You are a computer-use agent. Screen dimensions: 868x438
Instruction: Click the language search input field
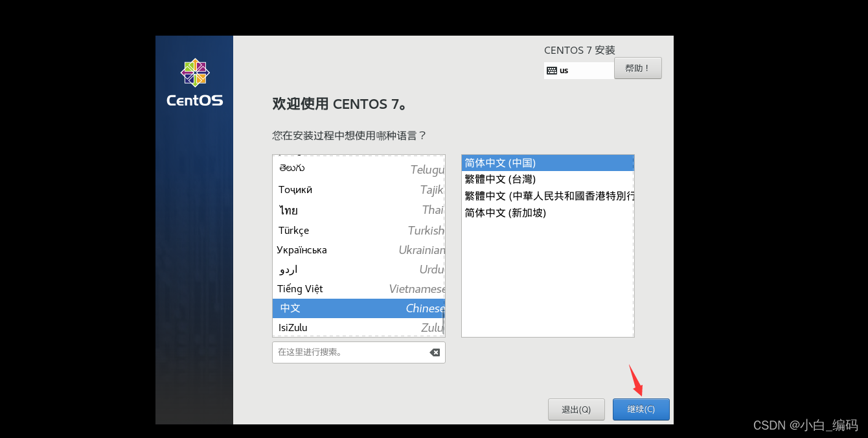[x=359, y=352]
